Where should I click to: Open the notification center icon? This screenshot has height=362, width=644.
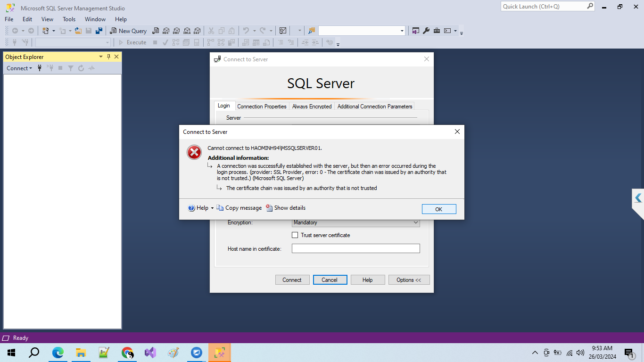pos(629,353)
